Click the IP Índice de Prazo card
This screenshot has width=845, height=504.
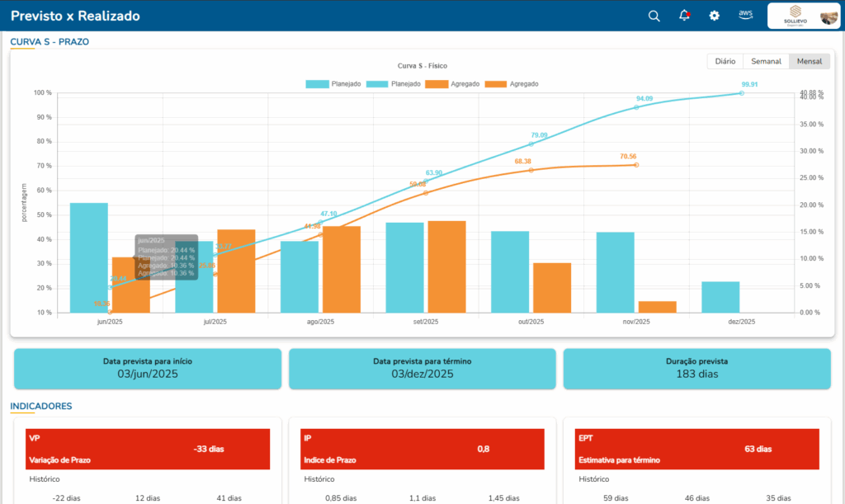[423, 449]
